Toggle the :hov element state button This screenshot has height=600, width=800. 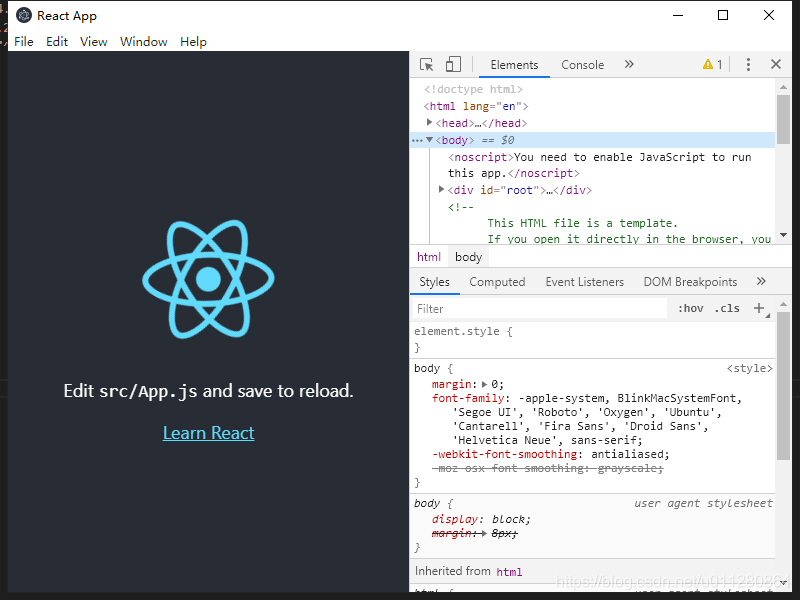click(690, 308)
